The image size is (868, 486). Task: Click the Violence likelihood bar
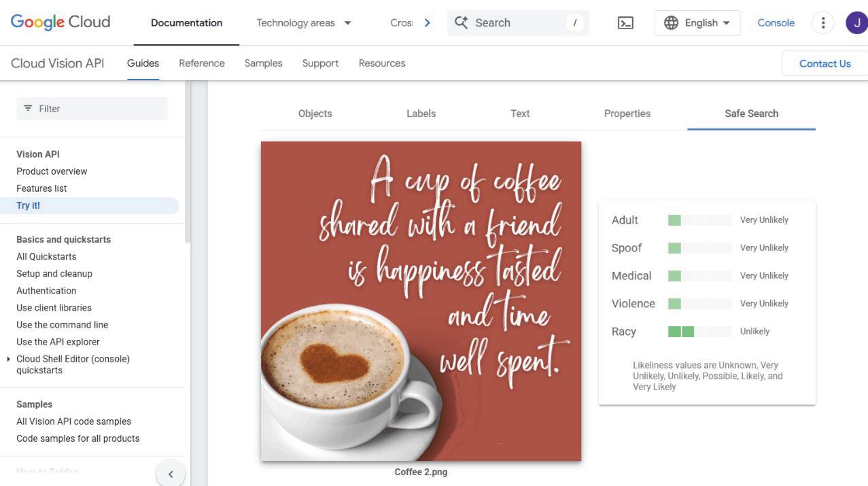[700, 303]
